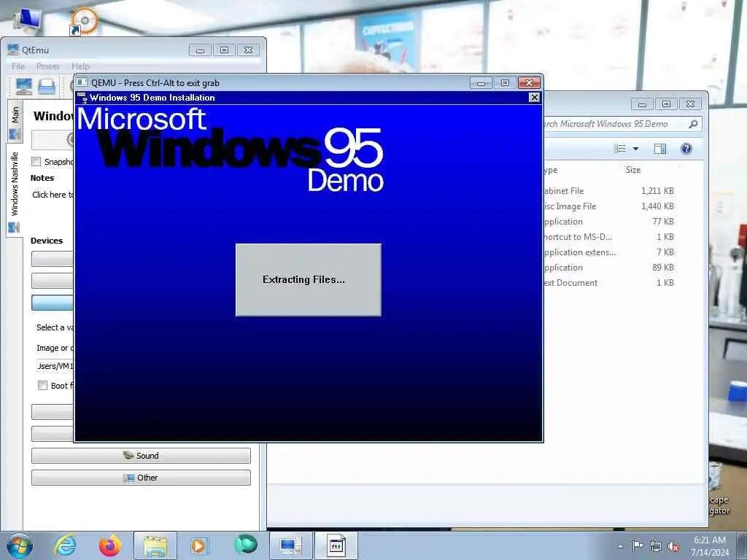Launch Firefox from the taskbar
The width and height of the screenshot is (747, 560).
pyautogui.click(x=109, y=545)
